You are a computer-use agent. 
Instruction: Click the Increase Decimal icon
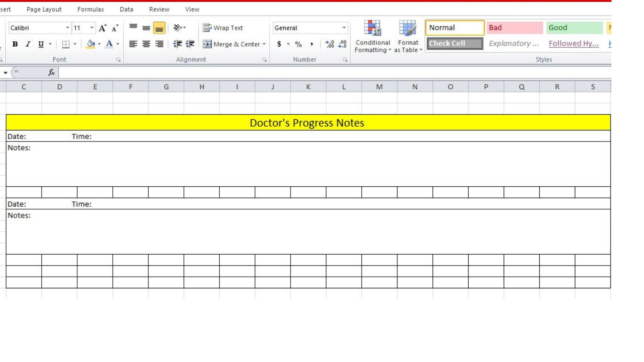pyautogui.click(x=330, y=44)
